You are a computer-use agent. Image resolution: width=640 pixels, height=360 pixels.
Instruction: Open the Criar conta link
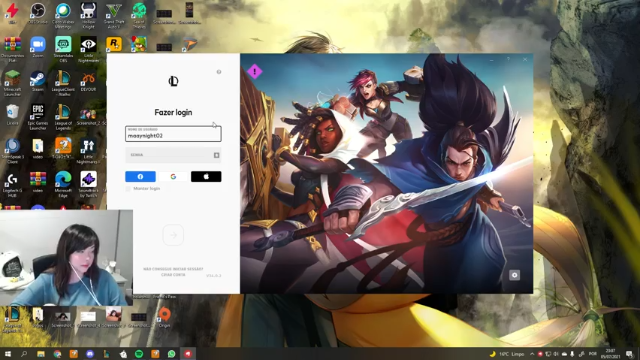(173, 275)
